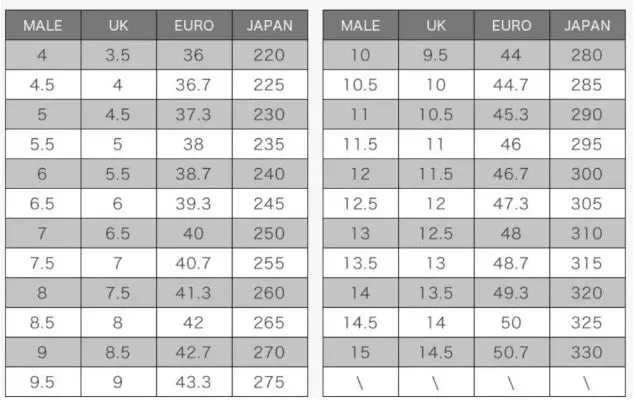This screenshot has height=400, width=634.
Task: Select the EURO header in left table
Action: tap(194, 25)
